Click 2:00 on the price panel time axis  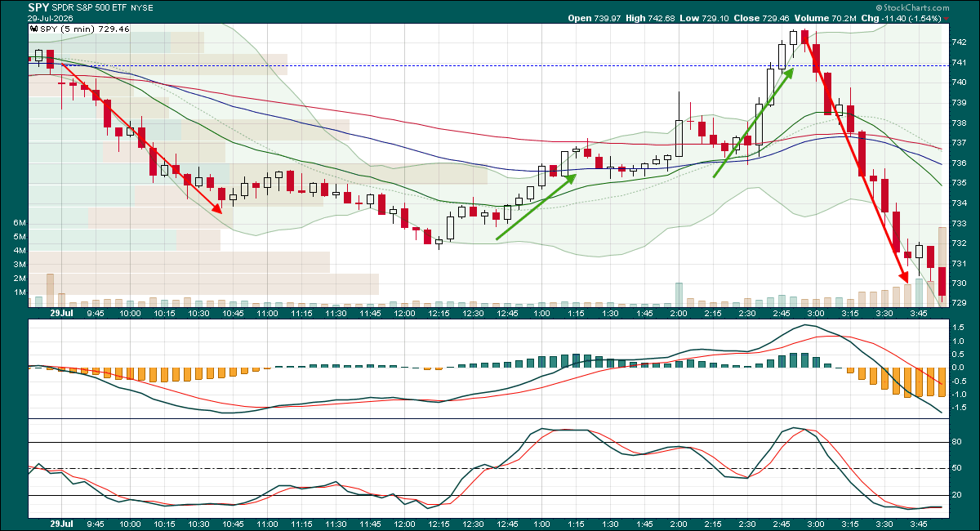click(x=678, y=314)
